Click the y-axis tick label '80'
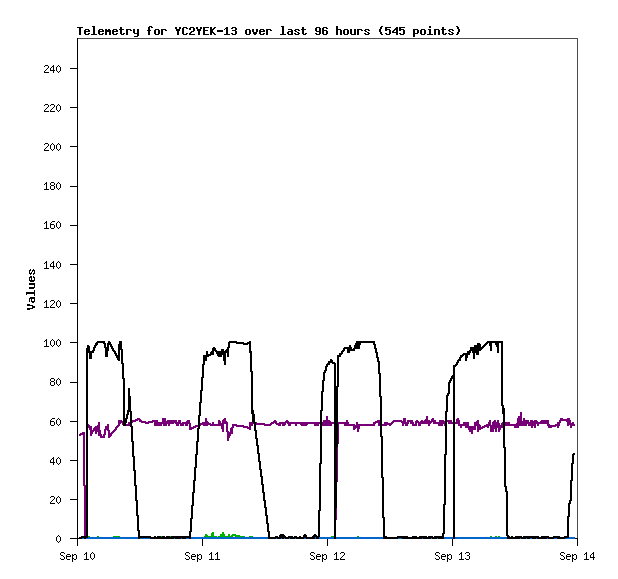 click(56, 382)
